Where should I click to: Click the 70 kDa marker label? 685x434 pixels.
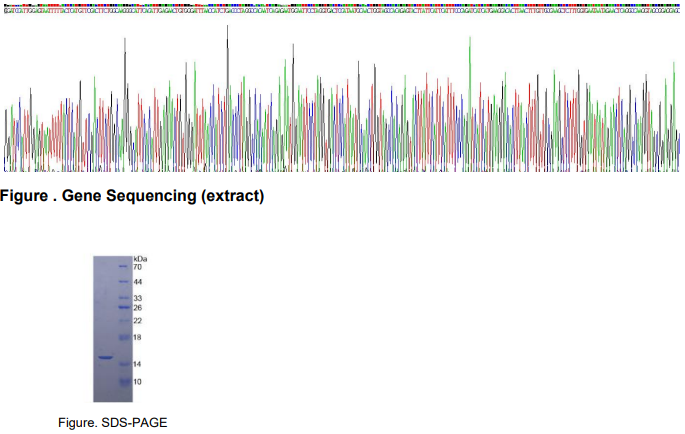138,267
